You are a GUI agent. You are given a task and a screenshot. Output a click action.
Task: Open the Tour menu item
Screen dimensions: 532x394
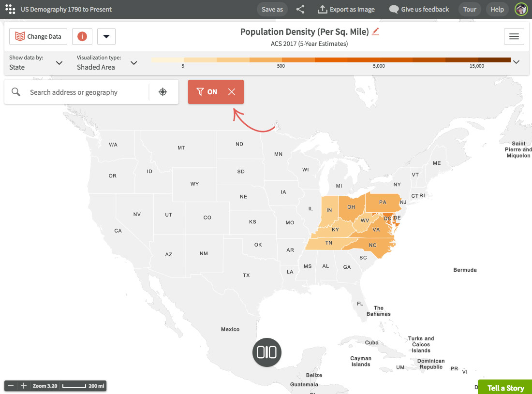(470, 9)
